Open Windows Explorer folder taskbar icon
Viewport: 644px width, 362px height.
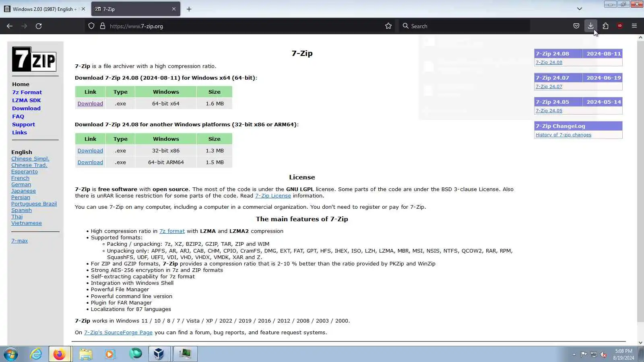85,354
